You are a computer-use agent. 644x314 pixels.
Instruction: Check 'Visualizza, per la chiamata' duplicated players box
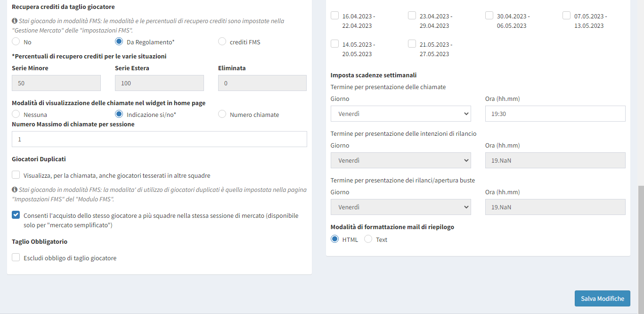click(x=16, y=175)
